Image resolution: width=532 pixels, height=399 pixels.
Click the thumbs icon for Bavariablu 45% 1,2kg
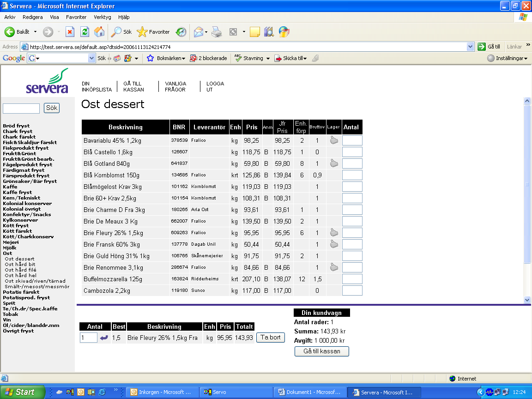tap(334, 140)
